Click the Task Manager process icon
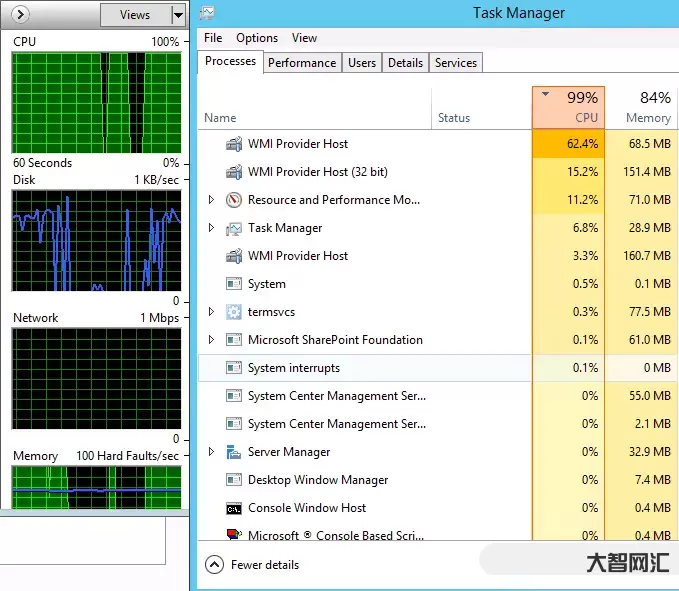The width and height of the screenshot is (679, 591). pos(233,228)
